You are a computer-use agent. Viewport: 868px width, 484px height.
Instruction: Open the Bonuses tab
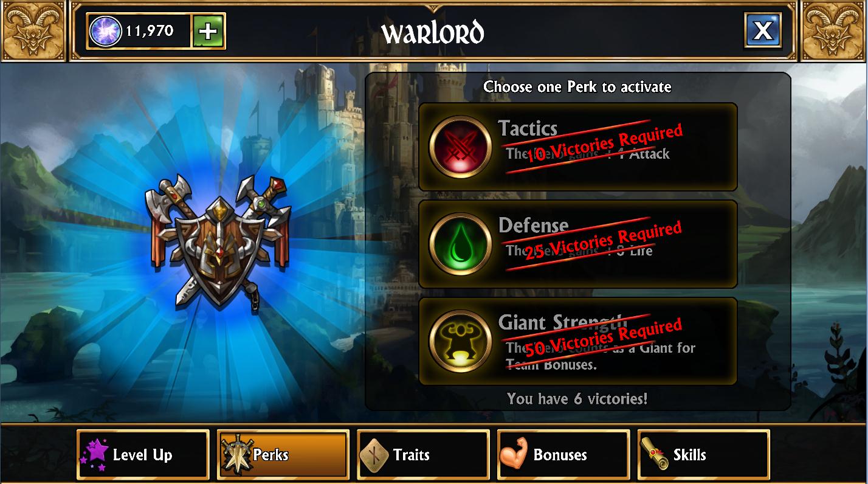563,455
